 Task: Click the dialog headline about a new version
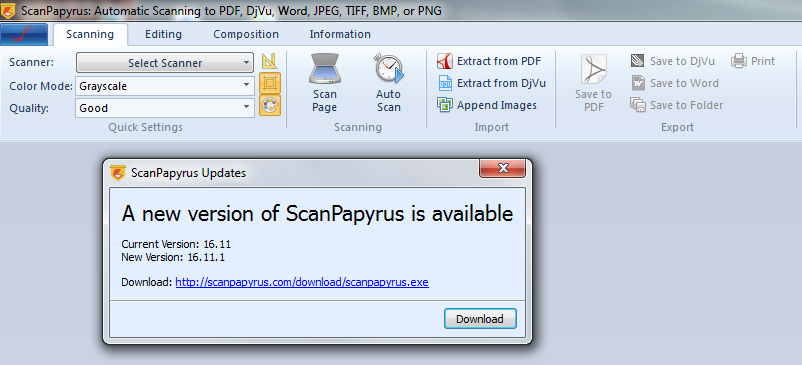tap(317, 214)
